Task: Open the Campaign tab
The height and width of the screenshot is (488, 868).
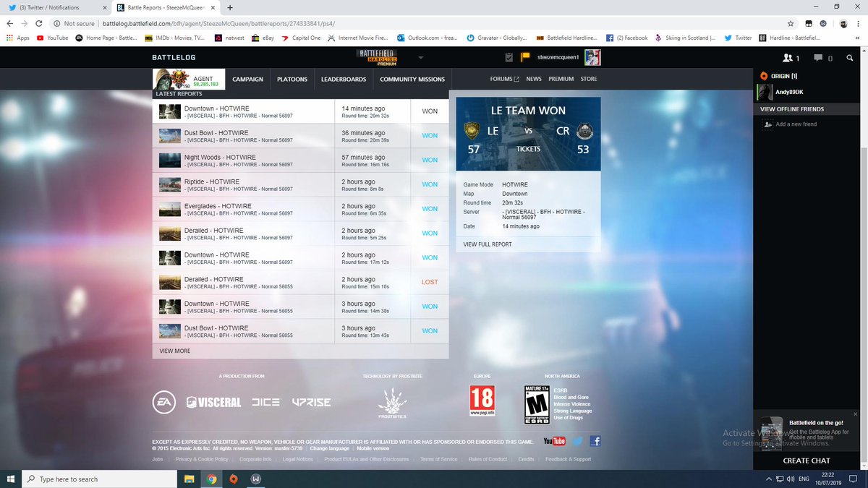Action: [247, 80]
